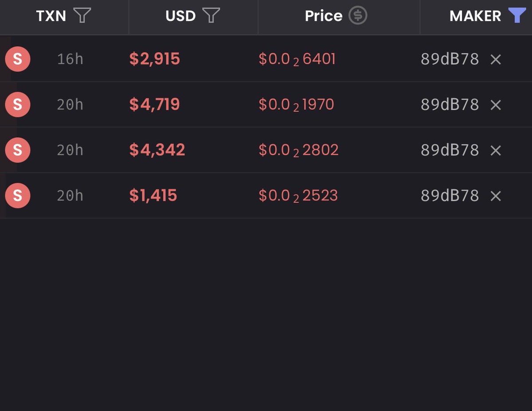Remove maker filter on the $4,342 row
This screenshot has height=411, width=532.
496,150
